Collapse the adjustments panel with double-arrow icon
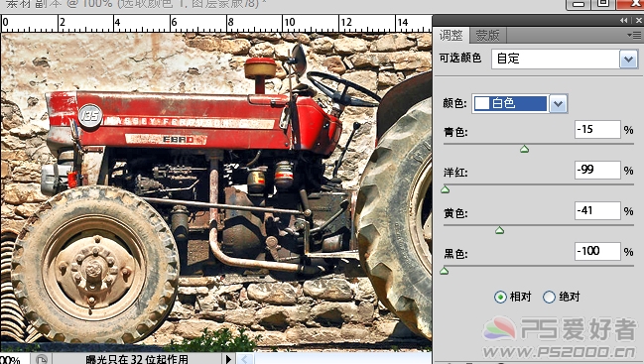This screenshot has width=644, height=364. click(x=624, y=20)
